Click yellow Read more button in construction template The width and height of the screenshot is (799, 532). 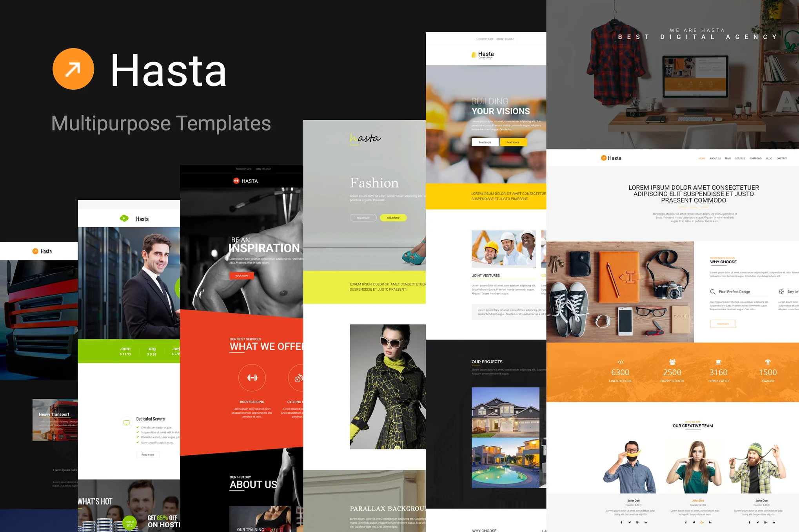tap(513, 142)
